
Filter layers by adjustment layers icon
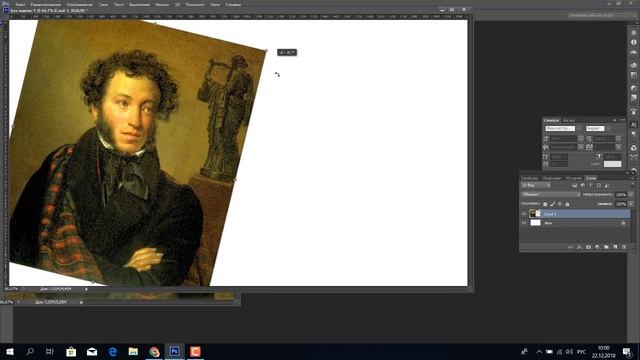coord(582,186)
